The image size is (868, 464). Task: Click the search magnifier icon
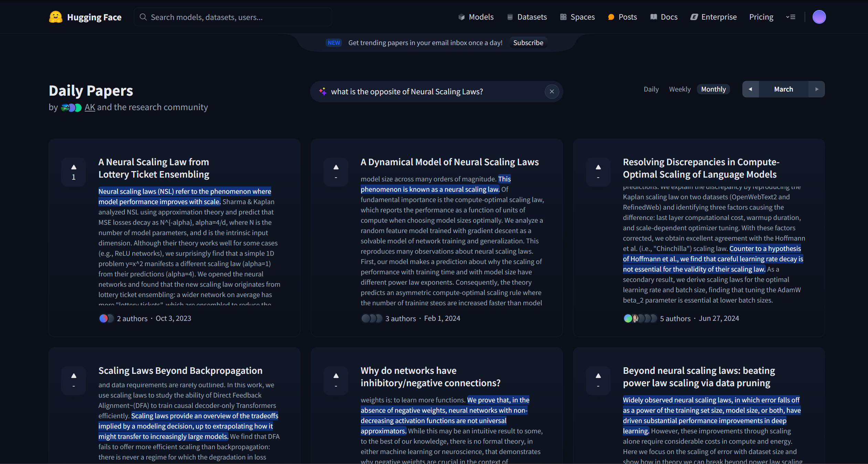pyautogui.click(x=143, y=17)
